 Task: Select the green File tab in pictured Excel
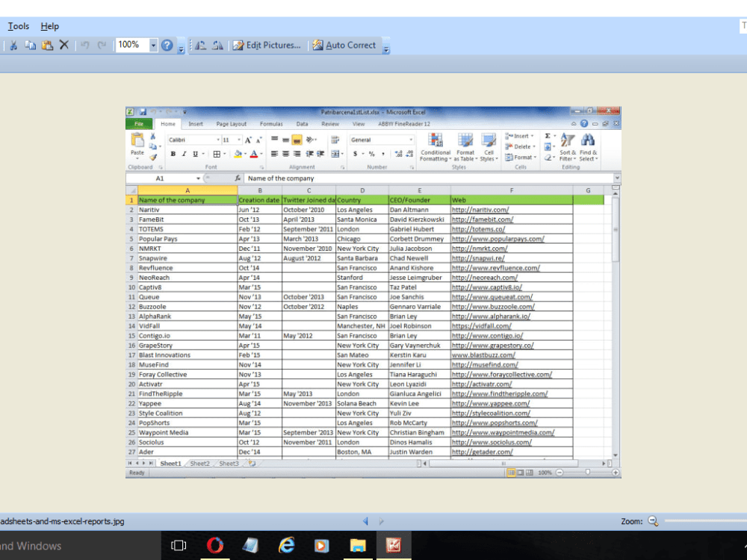(x=139, y=124)
